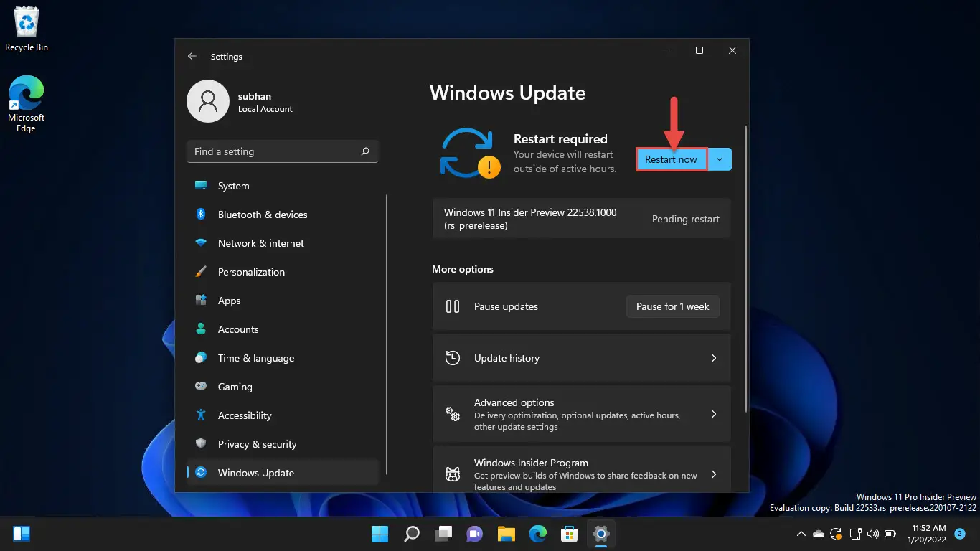
Task: Open the notification center badge
Action: 961,534
